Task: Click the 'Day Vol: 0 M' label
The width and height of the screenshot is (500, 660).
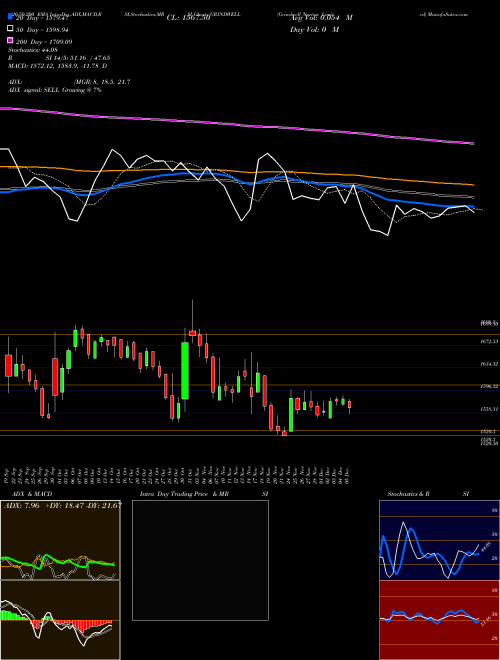Action: coord(314,29)
